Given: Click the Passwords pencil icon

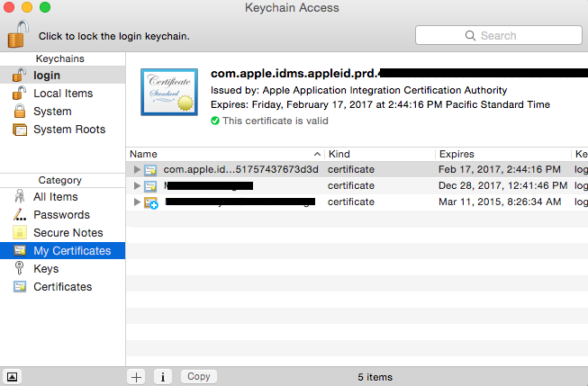Looking at the screenshot, I should pos(20,214).
